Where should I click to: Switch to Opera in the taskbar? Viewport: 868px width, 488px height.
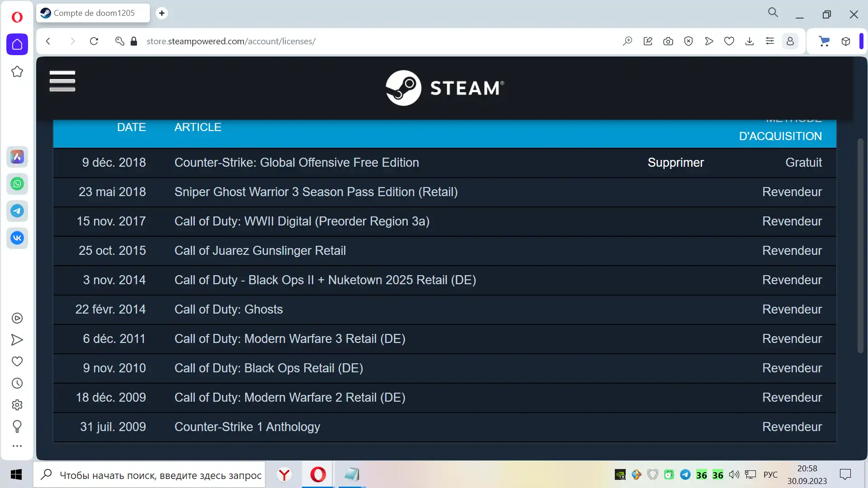pyautogui.click(x=318, y=474)
